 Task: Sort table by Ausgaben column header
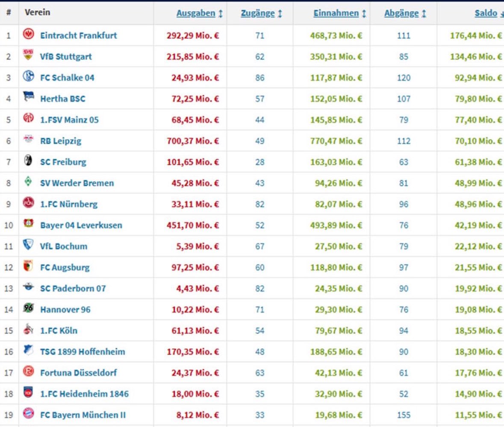(196, 13)
